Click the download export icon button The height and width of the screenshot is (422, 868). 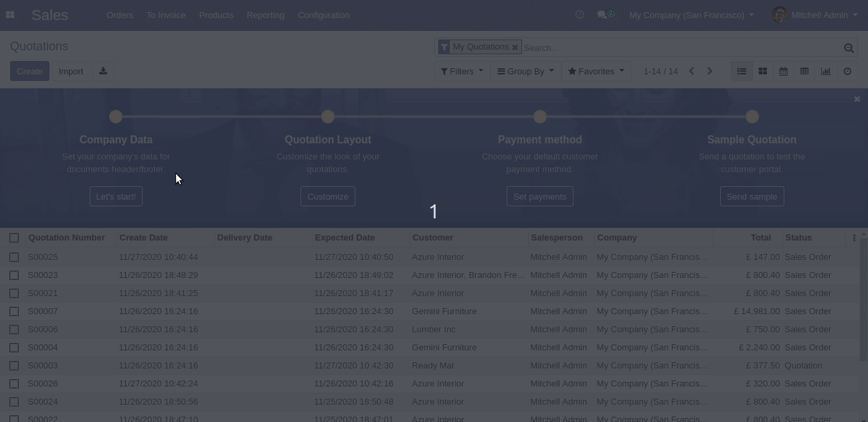pos(103,71)
